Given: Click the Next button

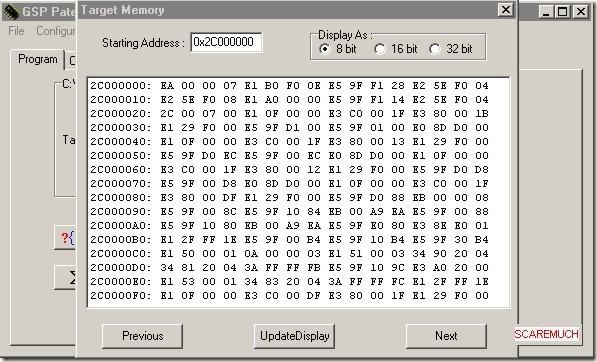Looking at the screenshot, I should click(x=446, y=336).
